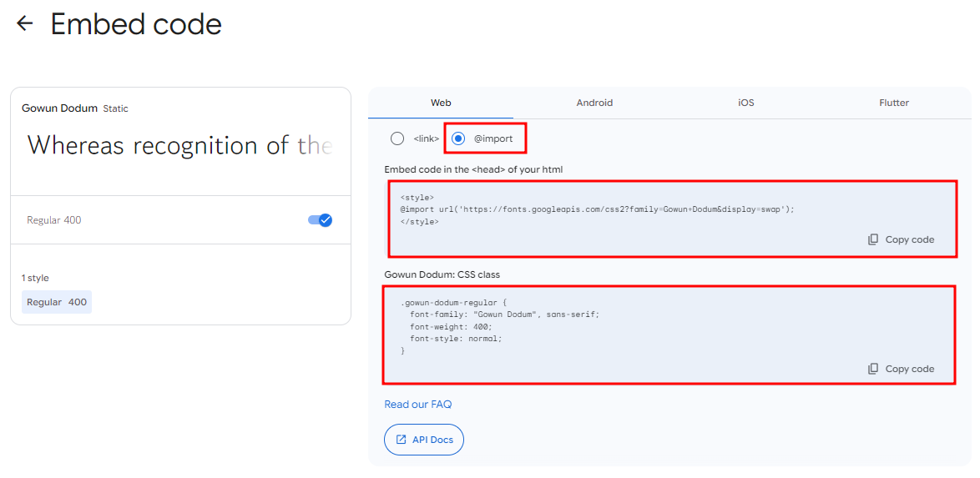Open the API Docs button

pos(424,440)
